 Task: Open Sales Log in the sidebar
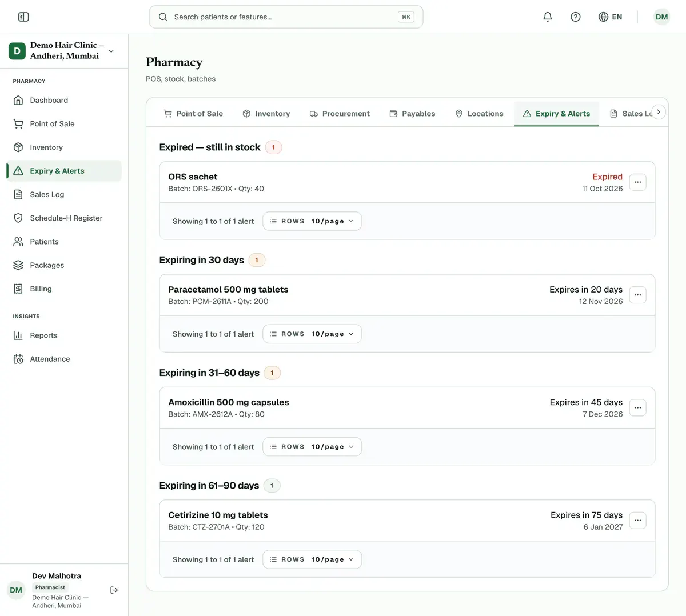click(x=64, y=194)
